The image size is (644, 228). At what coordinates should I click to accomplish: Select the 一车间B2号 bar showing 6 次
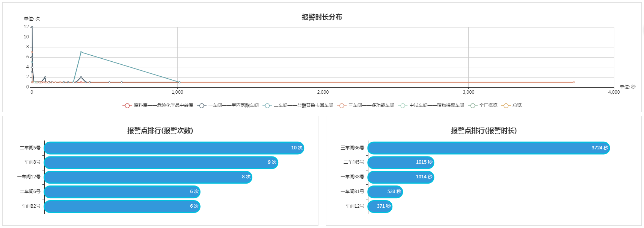(122, 207)
